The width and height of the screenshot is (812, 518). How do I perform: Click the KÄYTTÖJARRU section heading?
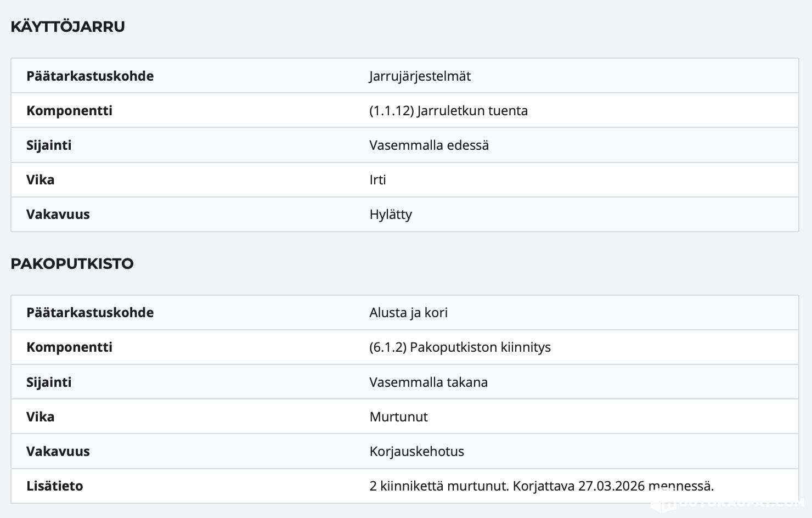(x=67, y=26)
